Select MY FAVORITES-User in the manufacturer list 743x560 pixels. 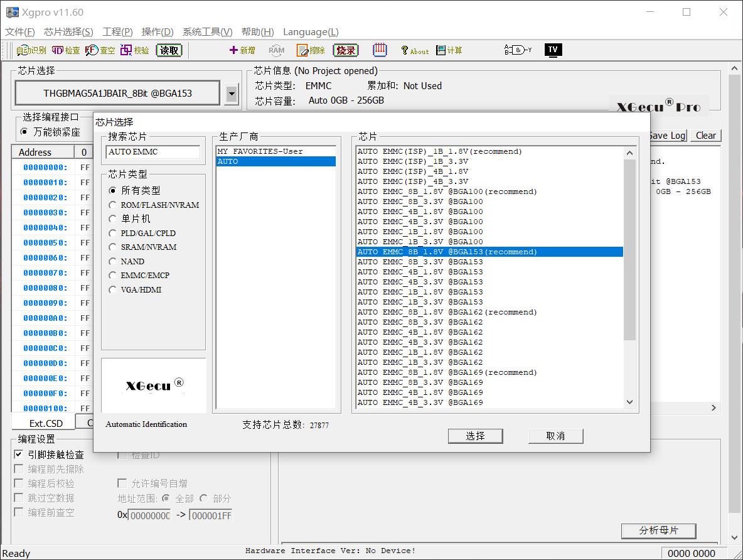(260, 151)
